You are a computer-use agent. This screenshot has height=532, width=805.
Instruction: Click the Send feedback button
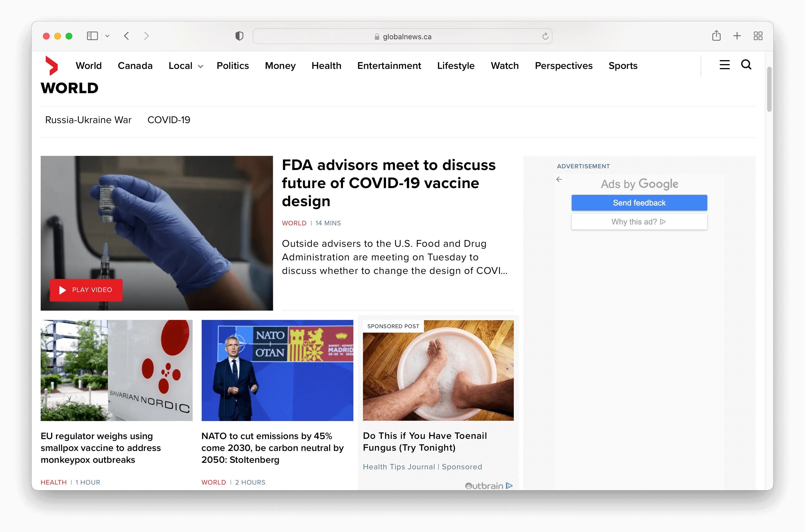click(639, 202)
